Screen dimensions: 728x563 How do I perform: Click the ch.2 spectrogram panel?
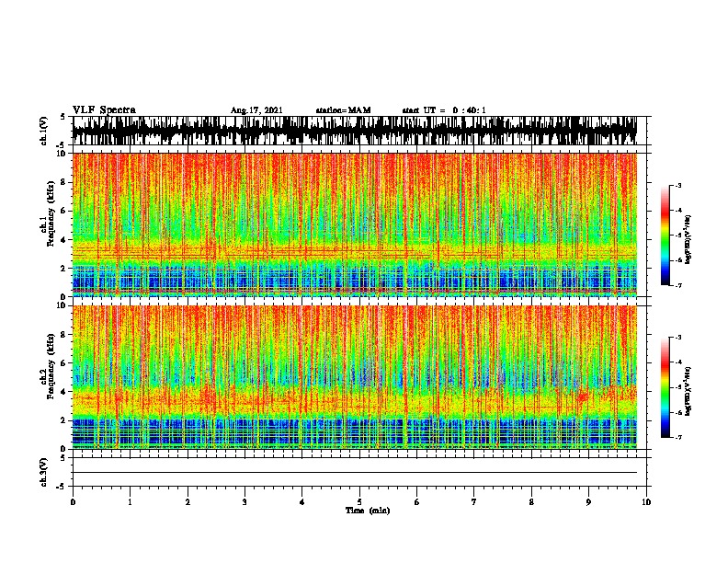(355, 377)
